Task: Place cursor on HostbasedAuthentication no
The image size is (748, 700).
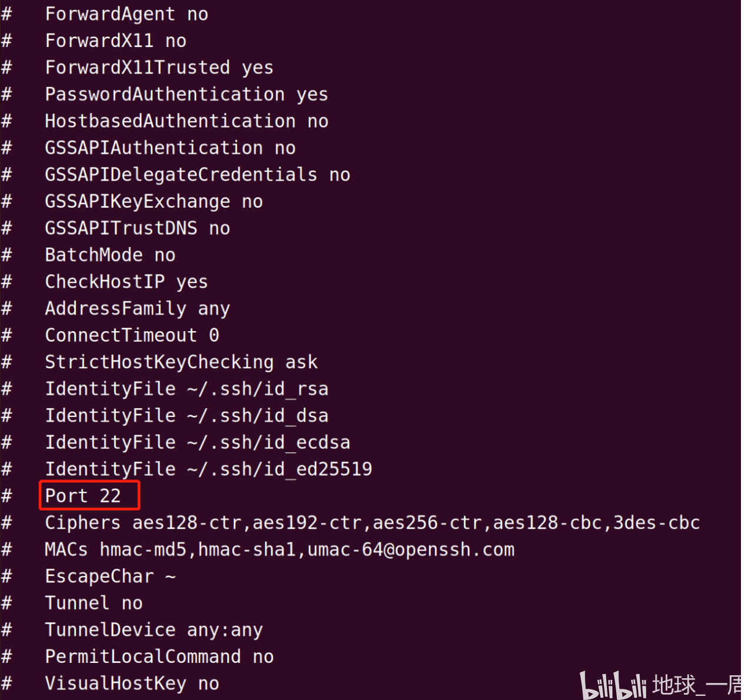Action: tap(187, 121)
